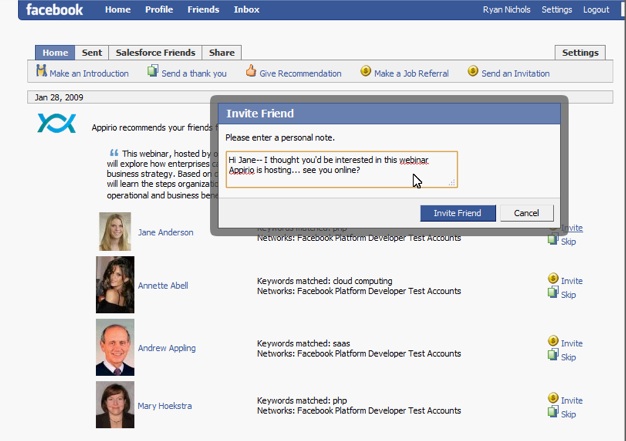Click the Send a thank you link
The image size is (626, 441).
(x=194, y=73)
